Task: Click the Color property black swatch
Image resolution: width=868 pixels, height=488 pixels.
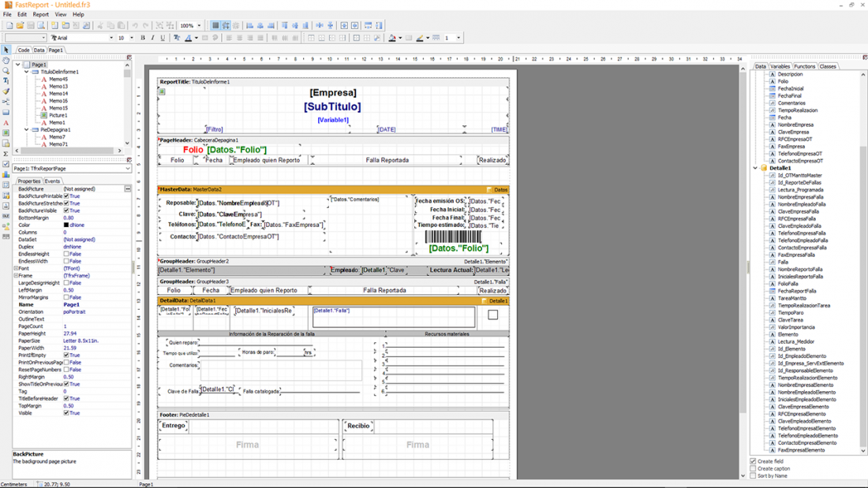Action: pyautogui.click(x=66, y=225)
